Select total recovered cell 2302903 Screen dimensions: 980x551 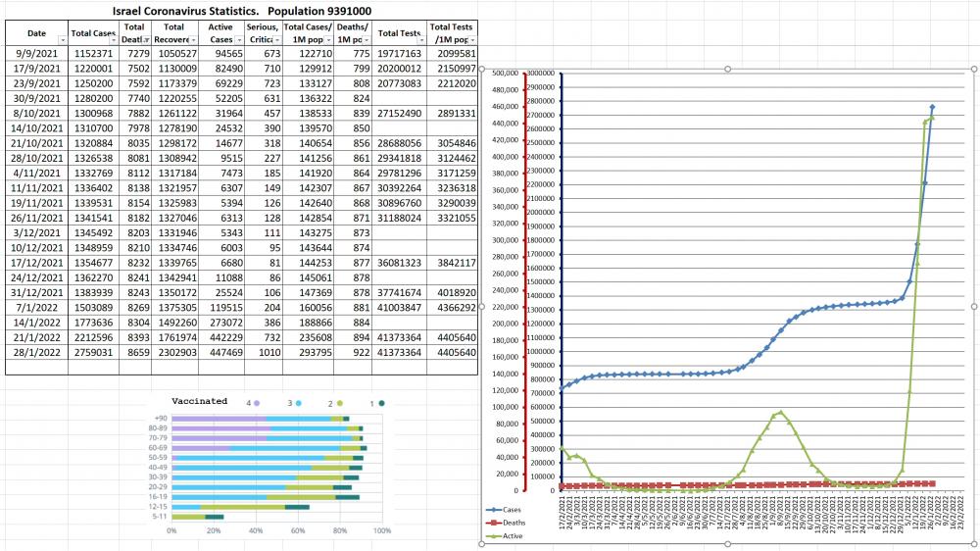pos(175,353)
